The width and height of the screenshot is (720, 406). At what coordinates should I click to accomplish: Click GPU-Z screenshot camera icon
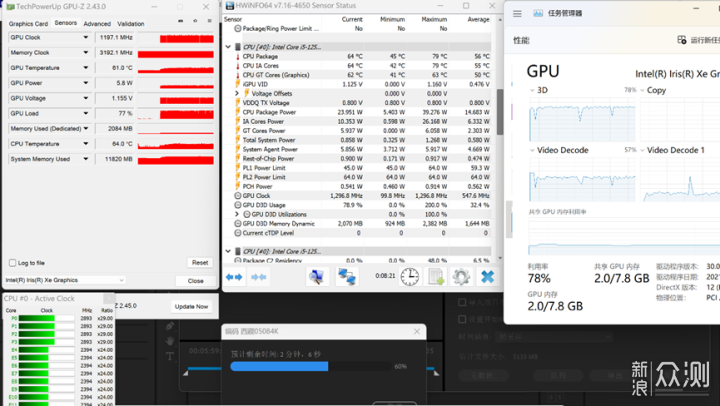(x=180, y=21)
